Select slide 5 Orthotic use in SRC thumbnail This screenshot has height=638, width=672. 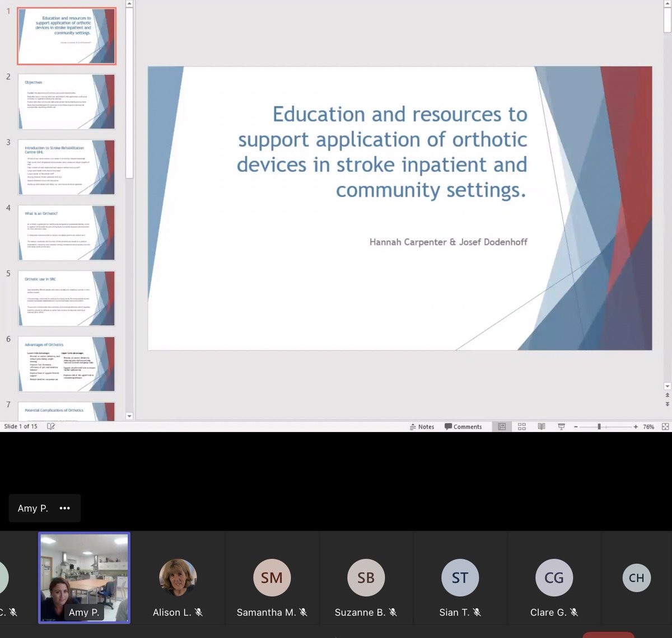67,298
